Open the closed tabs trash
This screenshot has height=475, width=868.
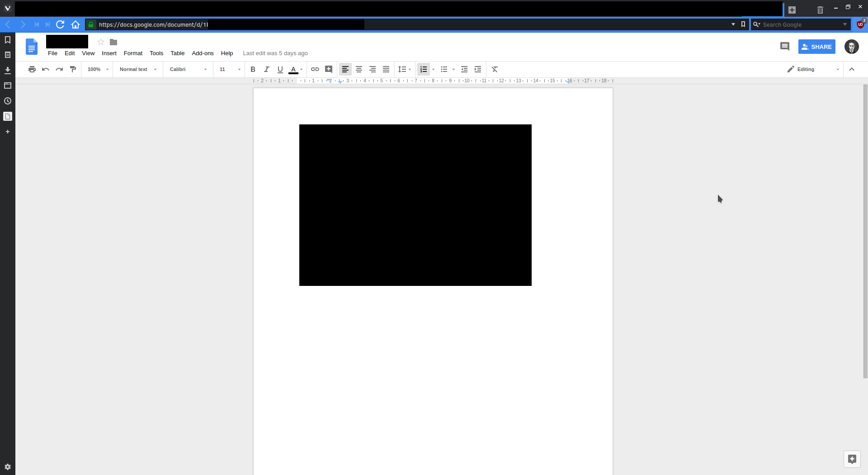point(820,10)
